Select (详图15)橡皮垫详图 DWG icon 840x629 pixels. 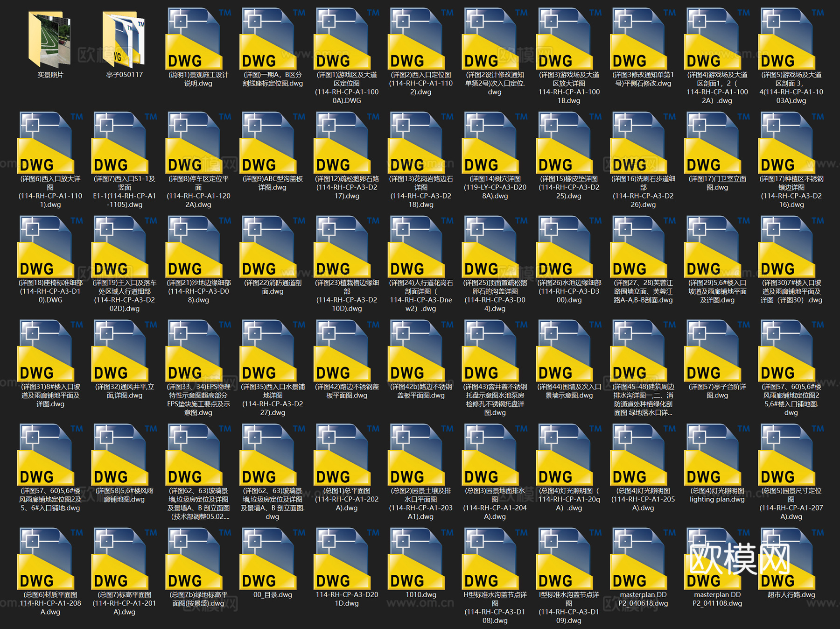tap(565, 142)
